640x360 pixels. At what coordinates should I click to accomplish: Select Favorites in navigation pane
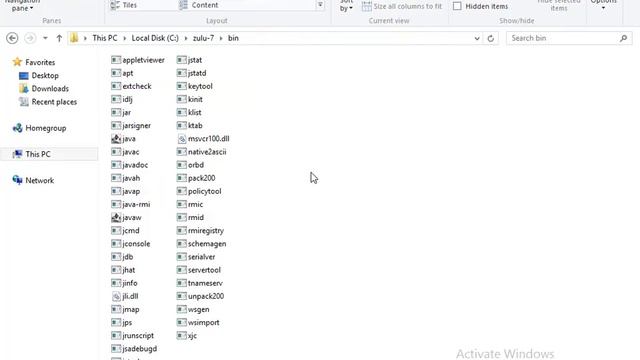(34, 62)
